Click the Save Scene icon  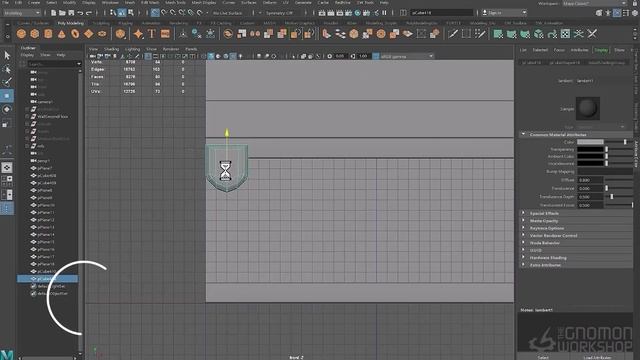71,13
